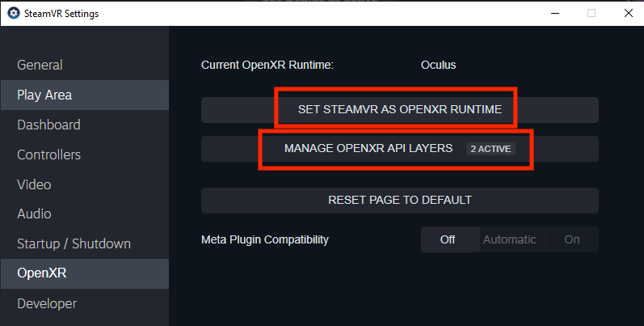The height and width of the screenshot is (326, 644).
Task: Click the 2 ACTIVE layers badge
Action: pyautogui.click(x=490, y=149)
